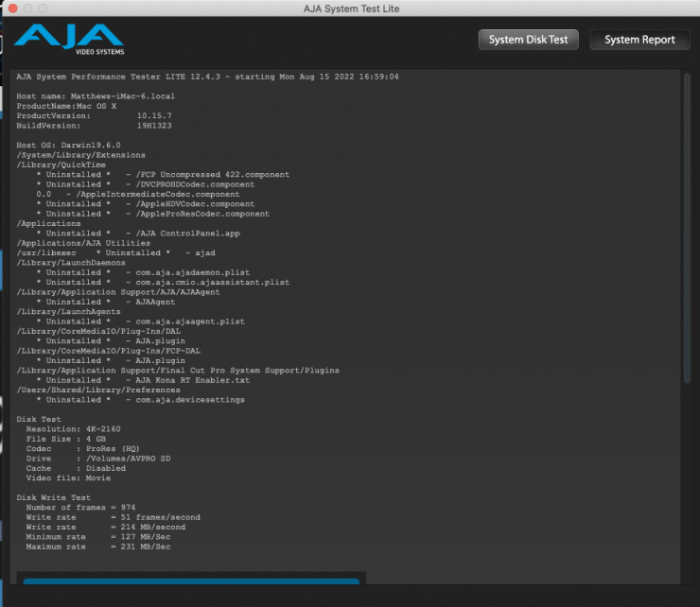Viewport: 700px width, 607px height.
Task: Select the com.aja.ajadaemon.plist entry
Action: pyautogui.click(x=200, y=271)
